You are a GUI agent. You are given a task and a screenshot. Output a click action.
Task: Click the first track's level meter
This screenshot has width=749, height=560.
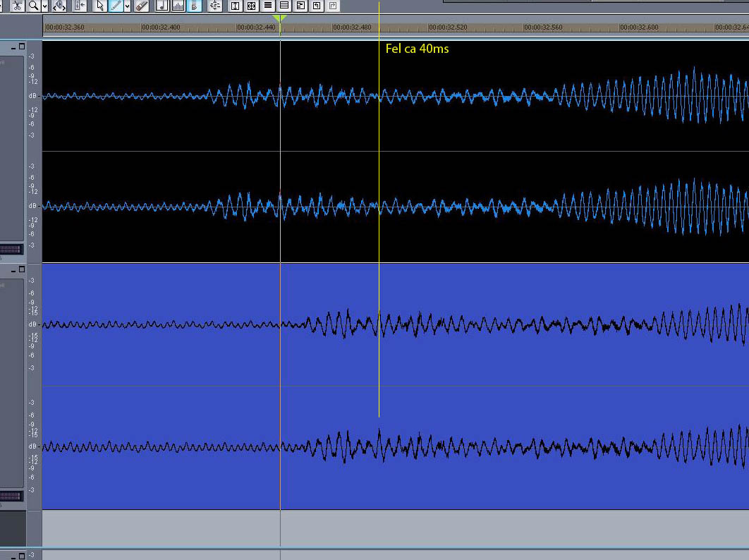click(x=11, y=249)
